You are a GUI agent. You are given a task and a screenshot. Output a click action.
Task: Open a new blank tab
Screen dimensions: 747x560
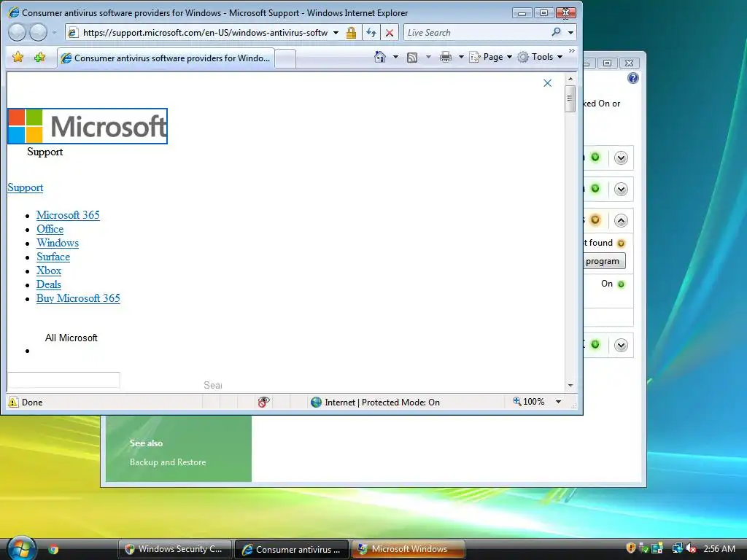pos(285,58)
